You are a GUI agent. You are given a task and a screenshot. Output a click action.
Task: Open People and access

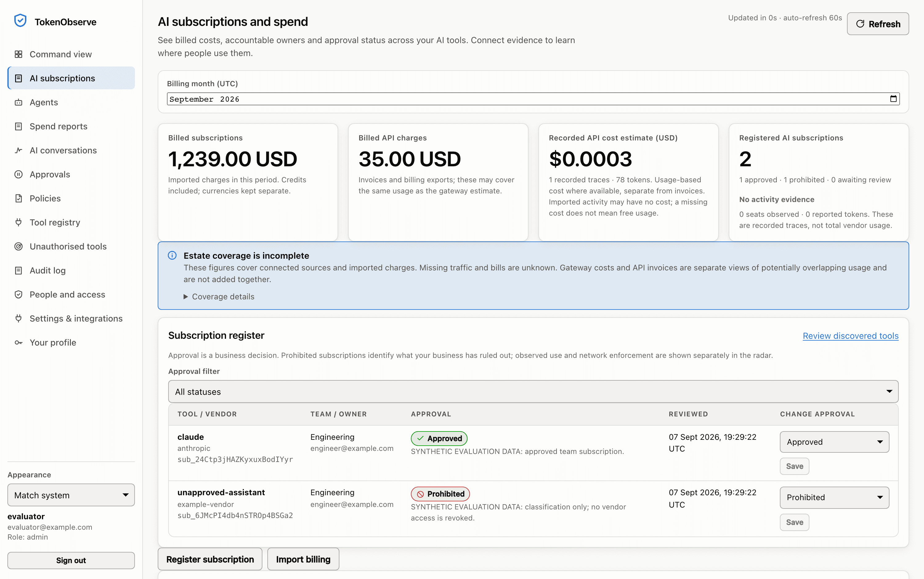click(x=71, y=294)
